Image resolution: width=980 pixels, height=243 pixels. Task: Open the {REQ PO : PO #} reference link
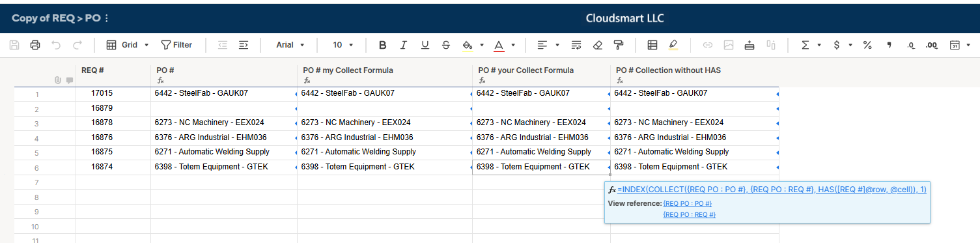tap(688, 204)
